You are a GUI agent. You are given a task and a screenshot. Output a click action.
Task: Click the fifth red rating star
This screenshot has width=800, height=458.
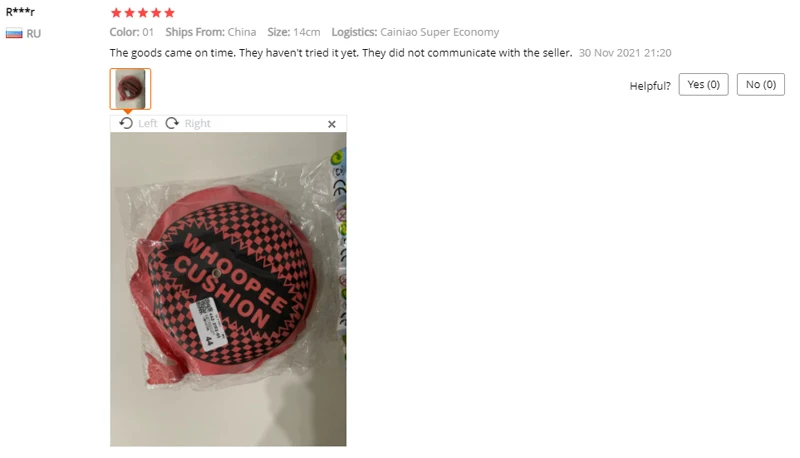click(x=169, y=13)
